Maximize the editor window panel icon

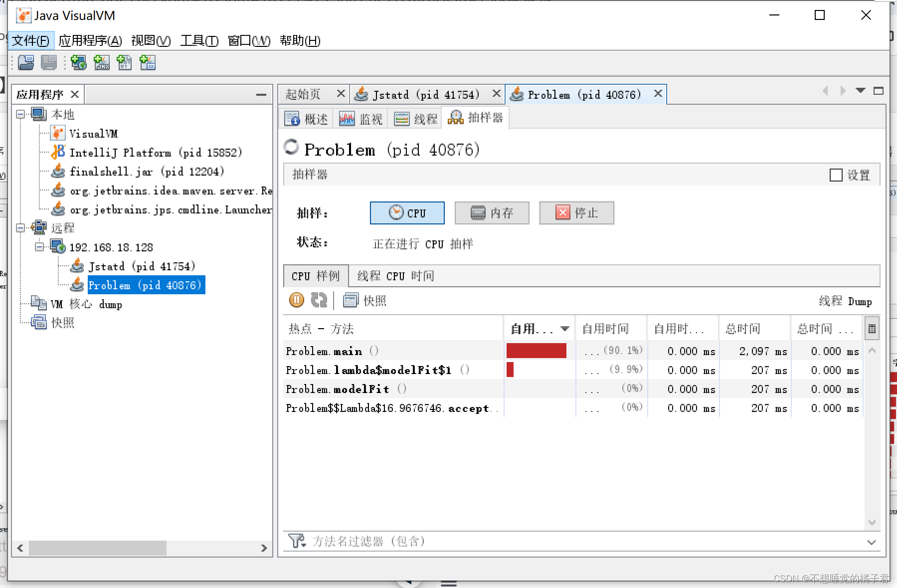tap(879, 91)
